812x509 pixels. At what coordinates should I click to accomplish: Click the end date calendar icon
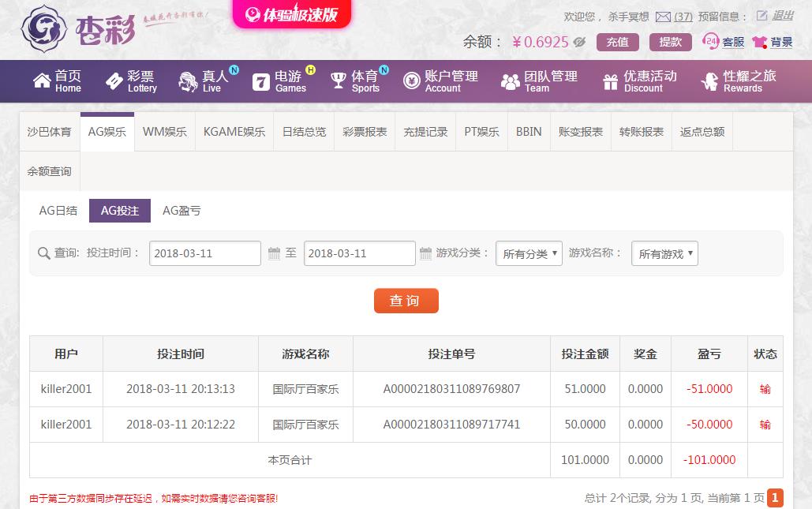[x=425, y=253]
